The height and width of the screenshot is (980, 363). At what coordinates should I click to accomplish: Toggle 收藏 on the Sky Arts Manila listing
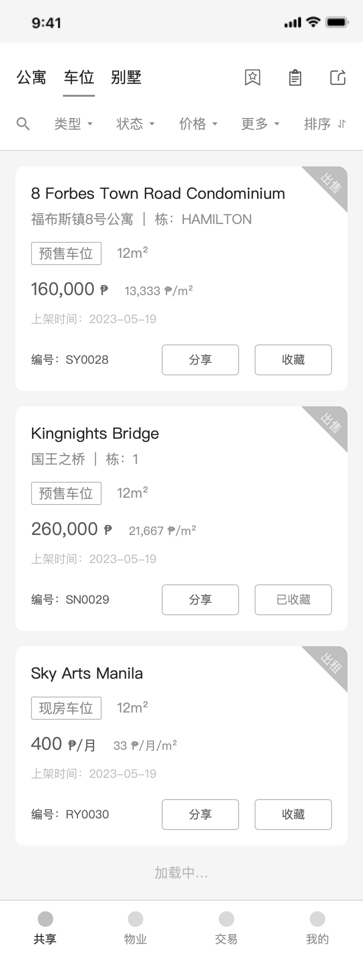[293, 815]
